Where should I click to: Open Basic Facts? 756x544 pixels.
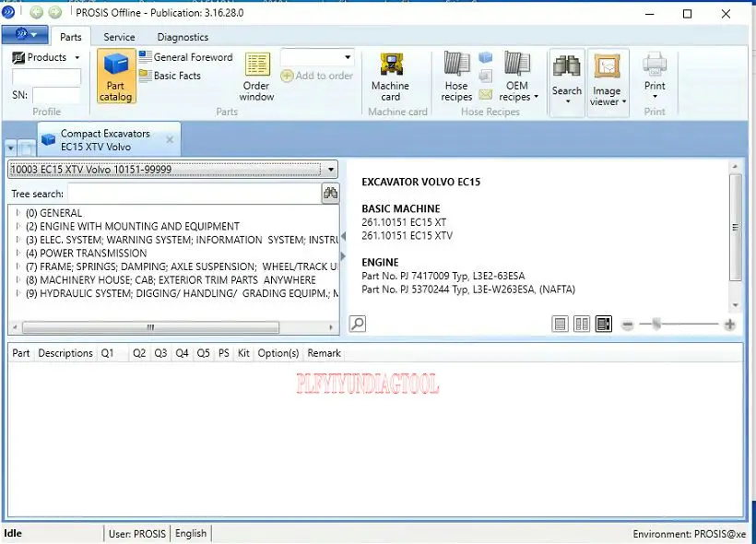click(x=170, y=76)
